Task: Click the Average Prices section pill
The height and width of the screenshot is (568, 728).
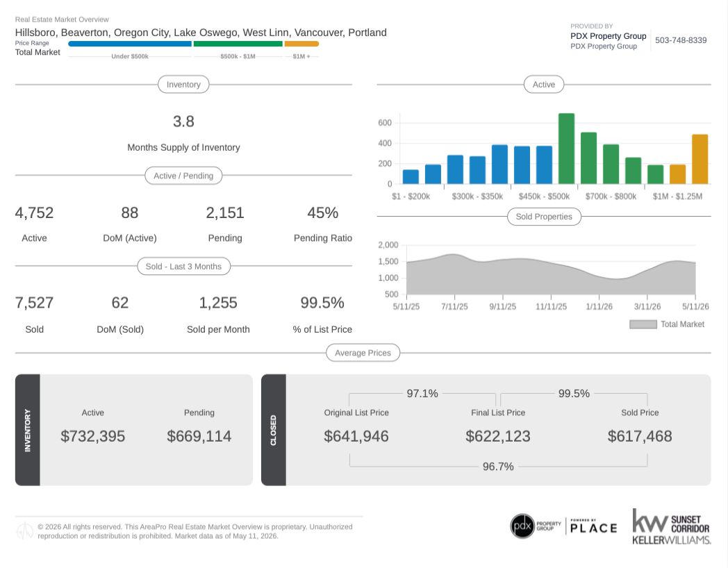Action: (363, 353)
